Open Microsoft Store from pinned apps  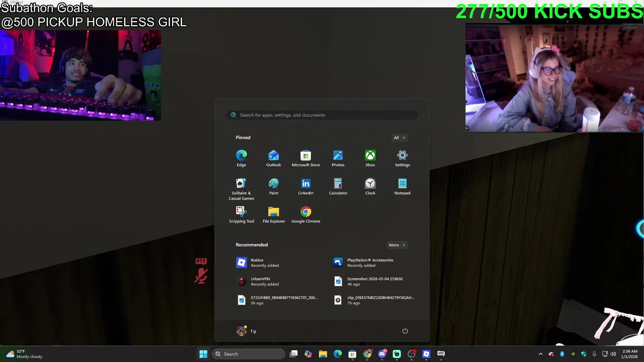[x=306, y=158]
